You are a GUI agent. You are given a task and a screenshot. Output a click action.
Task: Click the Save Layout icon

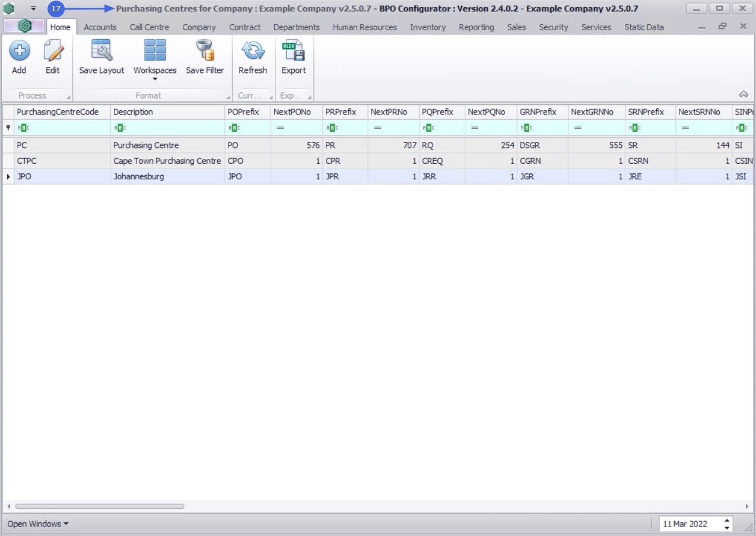pos(101,51)
